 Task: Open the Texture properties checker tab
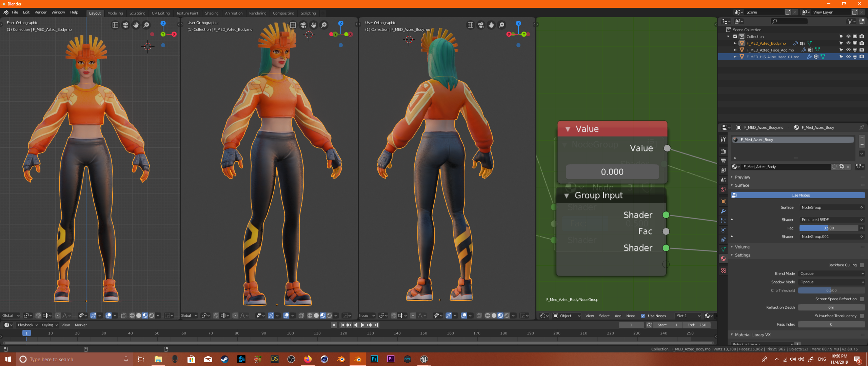pyautogui.click(x=723, y=271)
